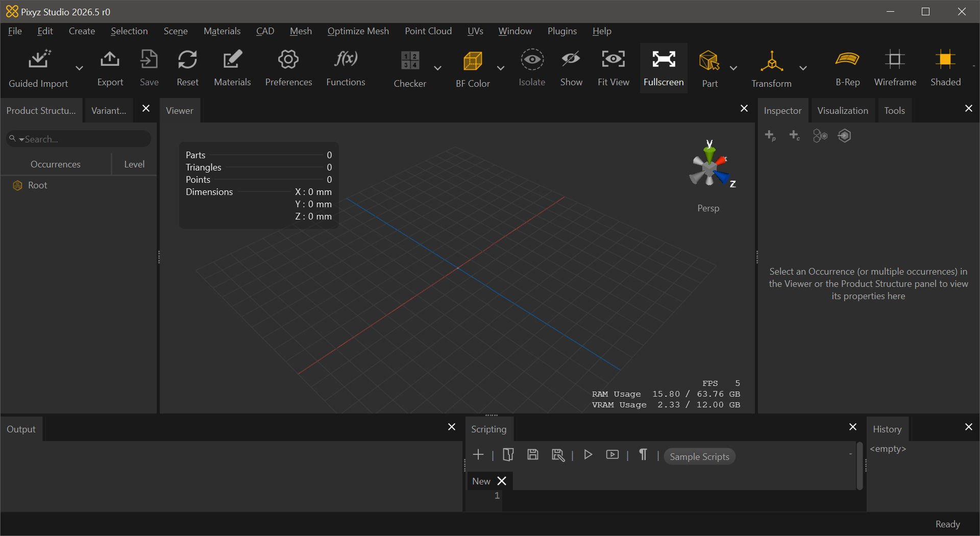Enable BF Color backface display
The height and width of the screenshot is (536, 980).
[x=473, y=68]
